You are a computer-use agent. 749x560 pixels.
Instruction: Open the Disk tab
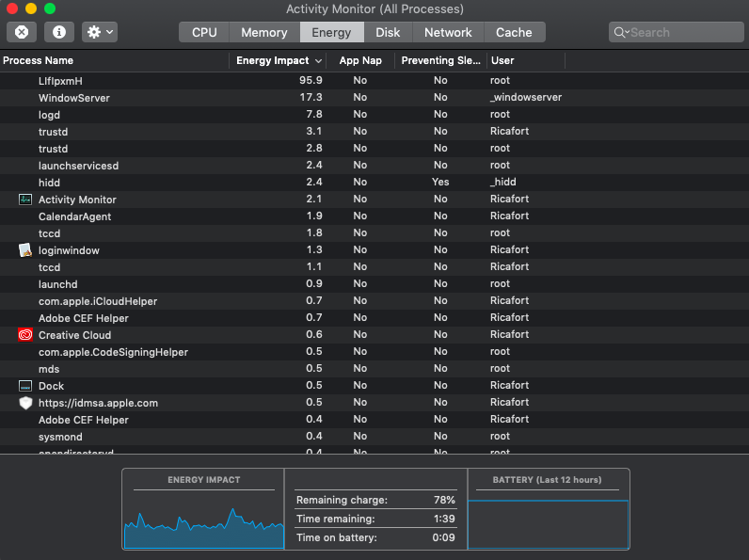388,32
